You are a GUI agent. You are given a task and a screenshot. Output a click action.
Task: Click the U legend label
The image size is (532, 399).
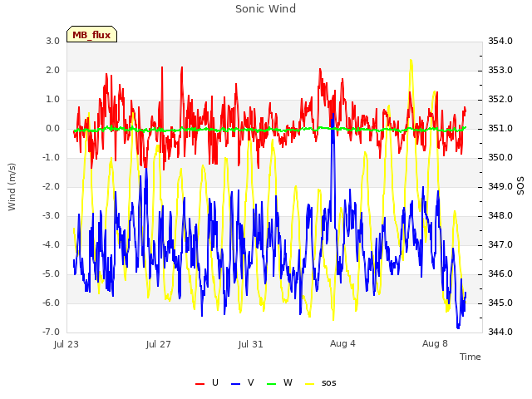tap(215, 382)
